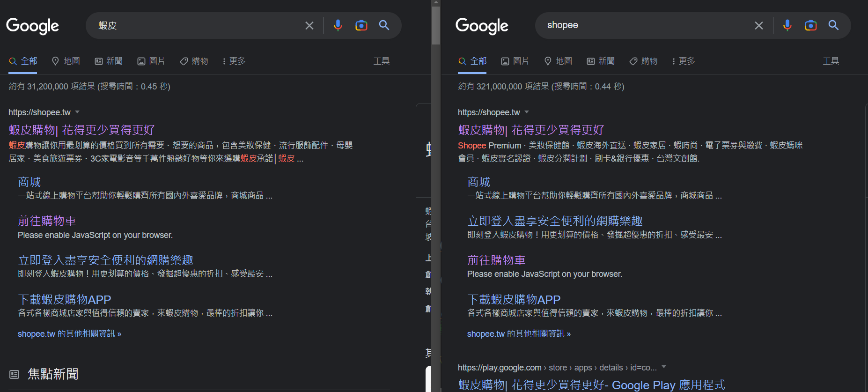Viewport: 868px width, 392px height.
Task: Start voice search in left 蝦皮 window
Action: [338, 25]
